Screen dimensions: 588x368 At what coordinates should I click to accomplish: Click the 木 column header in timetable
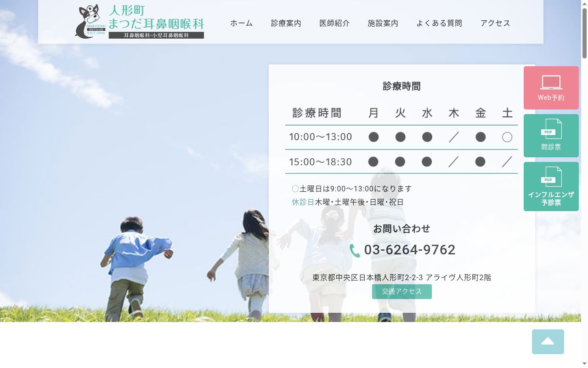click(x=454, y=113)
